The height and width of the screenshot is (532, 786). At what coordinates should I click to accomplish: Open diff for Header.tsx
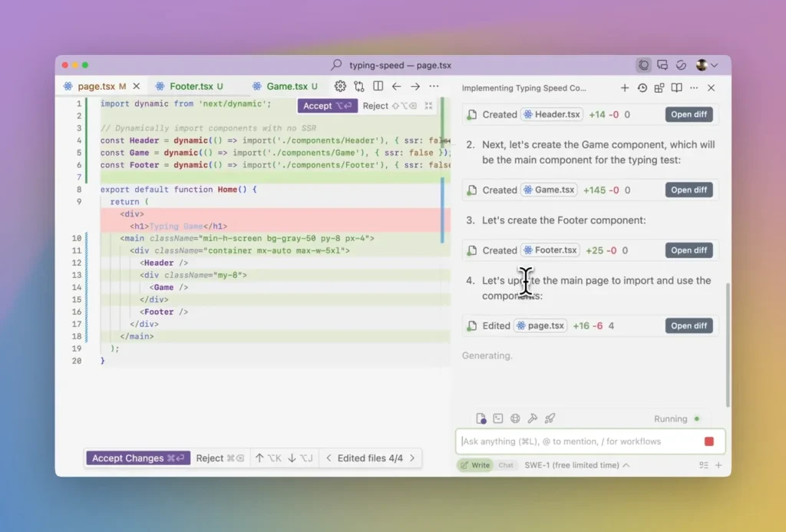click(689, 114)
